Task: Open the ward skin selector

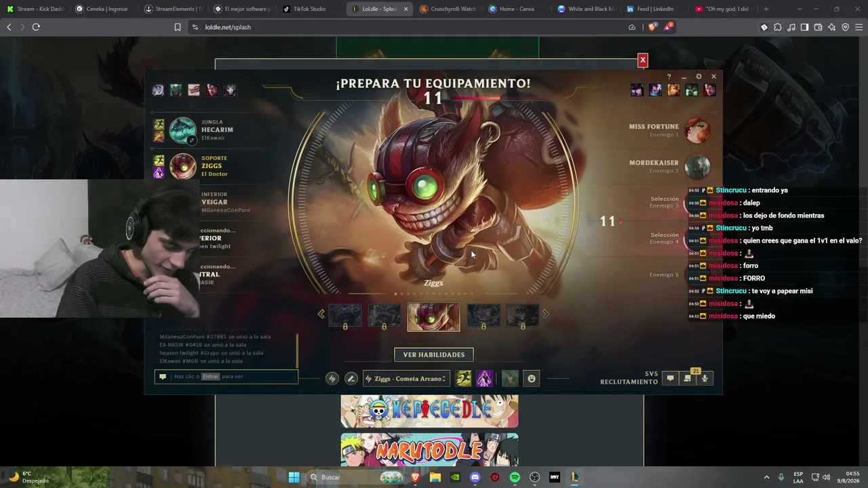Action: [510, 378]
